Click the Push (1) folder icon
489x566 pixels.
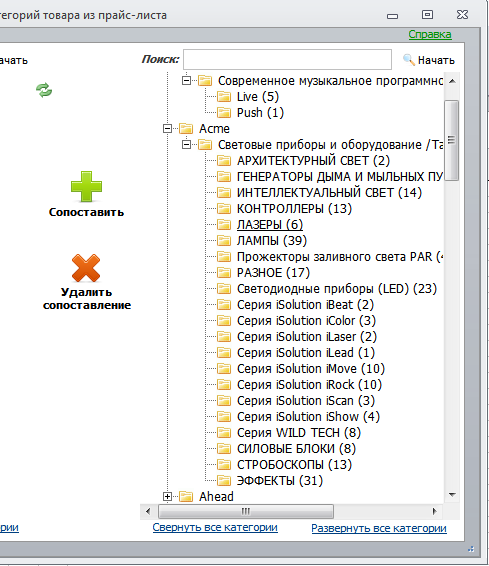[x=224, y=113]
